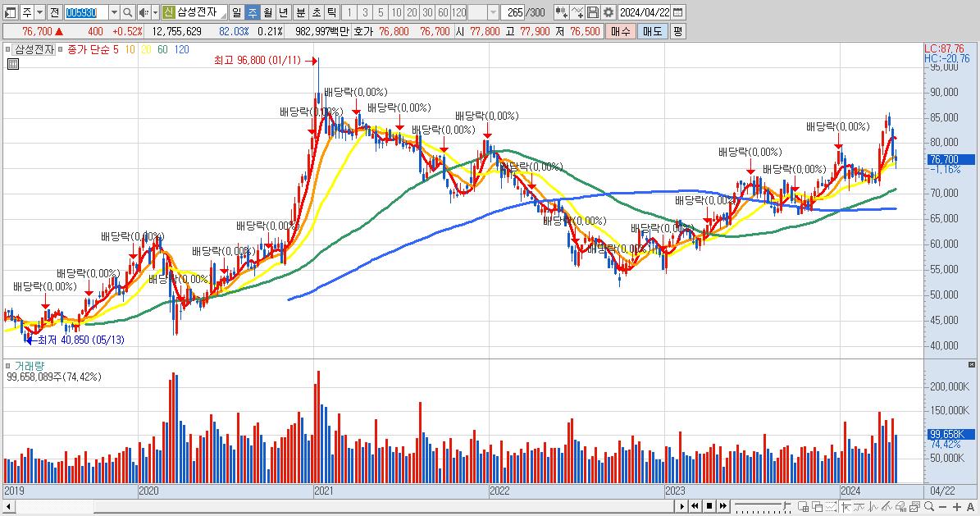
Task: Click the 거래량 volume panel label
Action: pyautogui.click(x=30, y=366)
